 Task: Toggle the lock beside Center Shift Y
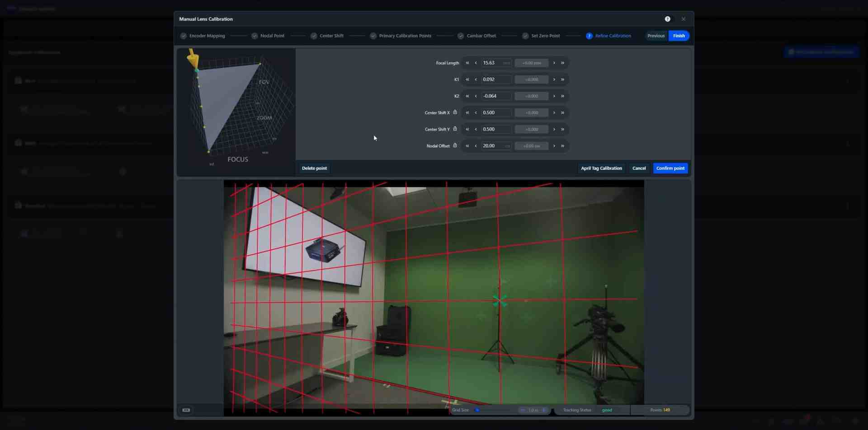point(455,129)
